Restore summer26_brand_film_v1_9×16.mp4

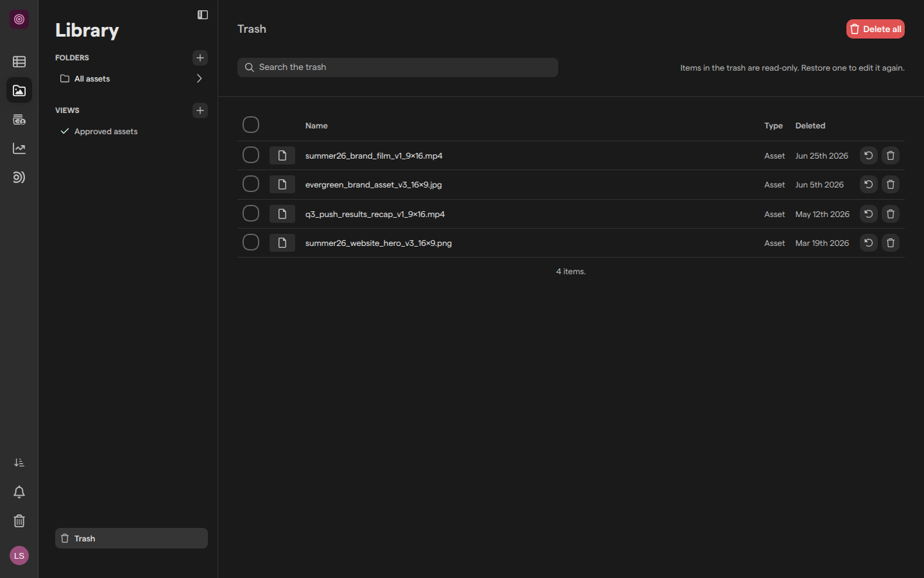click(x=868, y=155)
